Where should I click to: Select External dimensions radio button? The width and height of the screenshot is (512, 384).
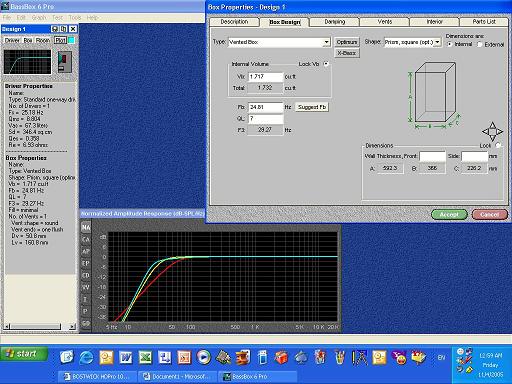coord(480,44)
